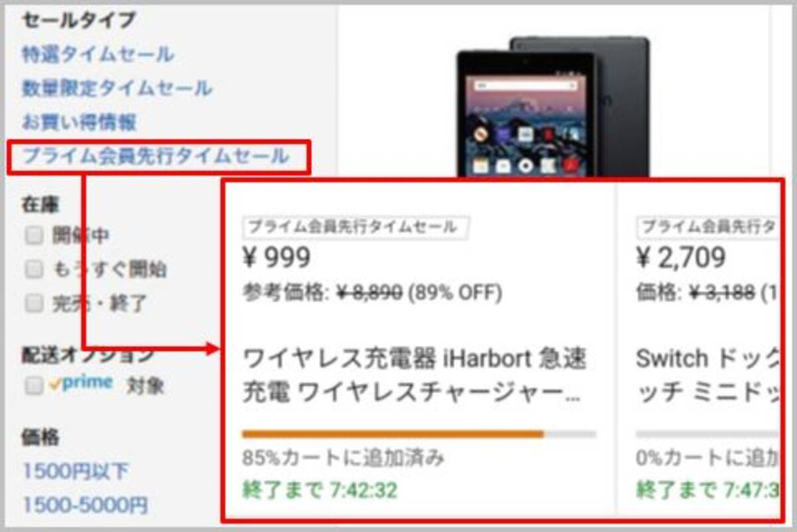Image resolution: width=797 pixels, height=532 pixels.
Task: Click the ¥2,709 deal price
Action: tap(681, 258)
